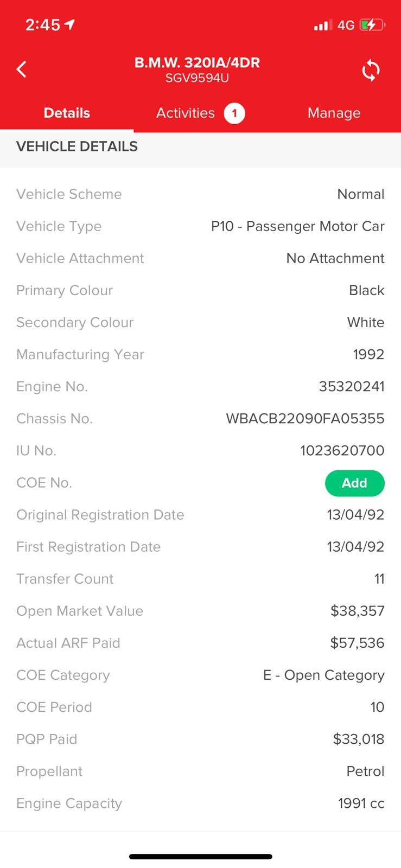This screenshot has width=401, height=868.
Task: Select the Details tab
Action: 67,113
